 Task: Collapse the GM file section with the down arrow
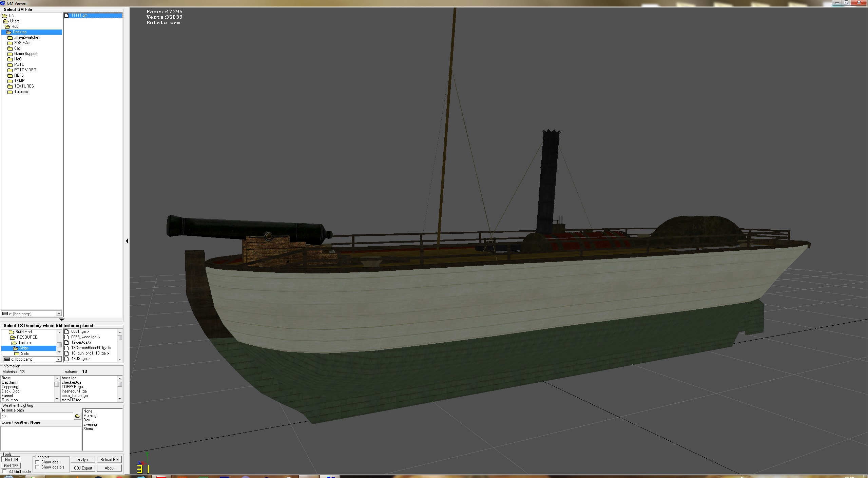click(x=61, y=319)
